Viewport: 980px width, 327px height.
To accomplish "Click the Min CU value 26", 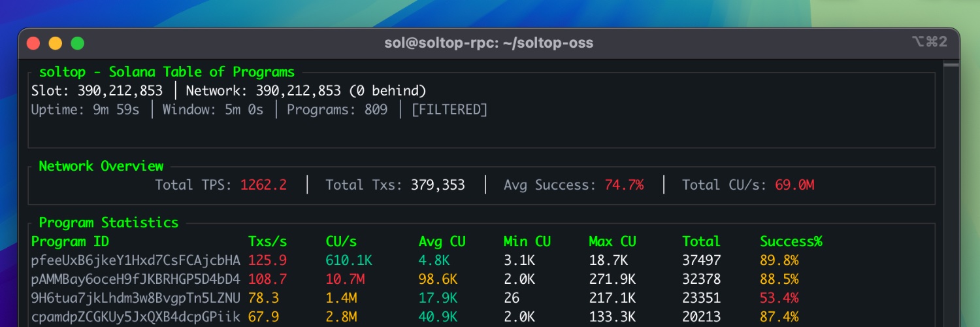I will tap(512, 298).
